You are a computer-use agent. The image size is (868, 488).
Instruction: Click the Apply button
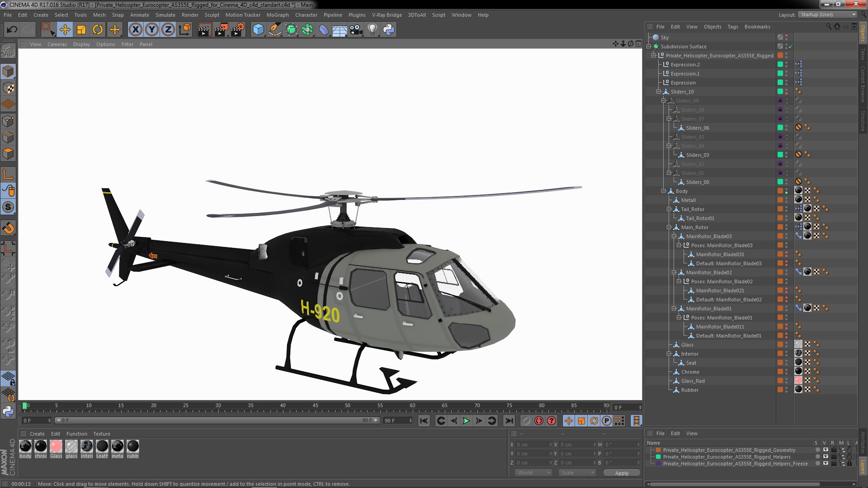click(x=622, y=473)
